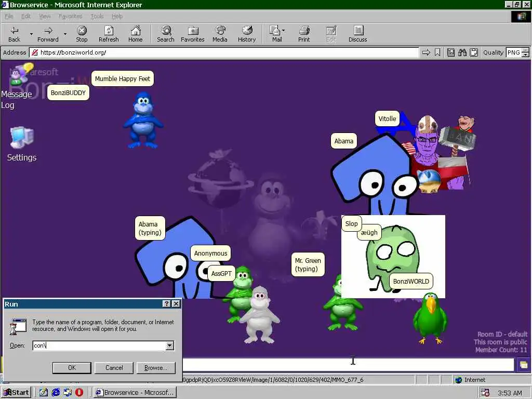Open the Tools menu

[97, 16]
